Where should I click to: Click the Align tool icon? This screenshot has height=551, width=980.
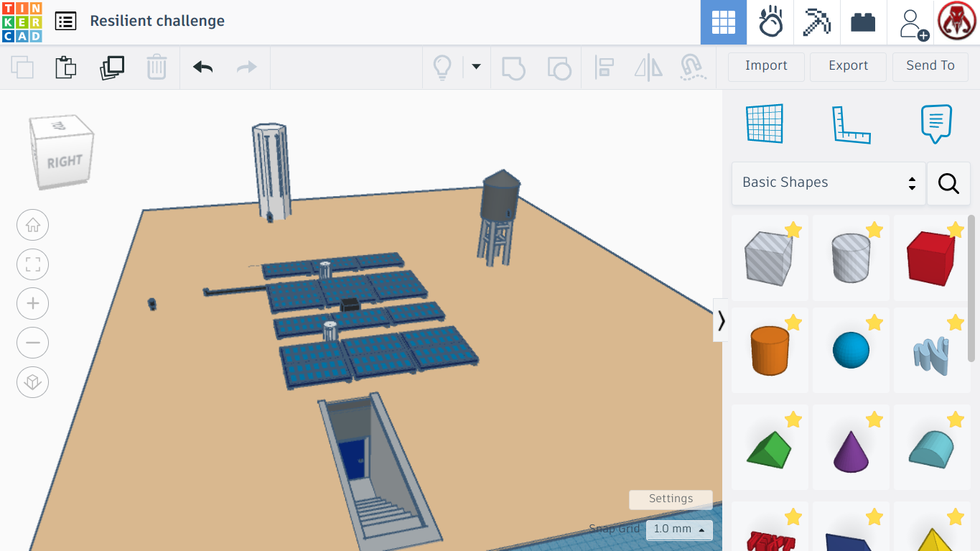tap(604, 68)
